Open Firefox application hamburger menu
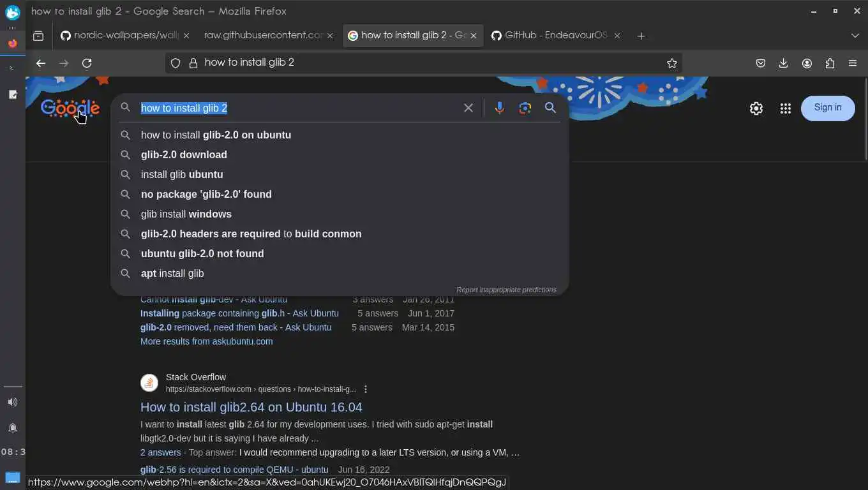The image size is (868, 490). point(853,63)
